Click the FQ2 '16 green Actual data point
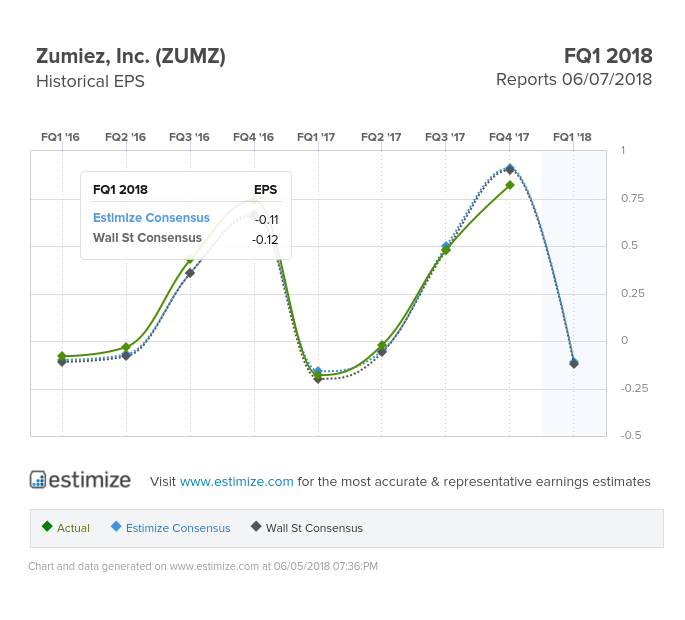Viewport: 685px width, 620px height. 126,347
